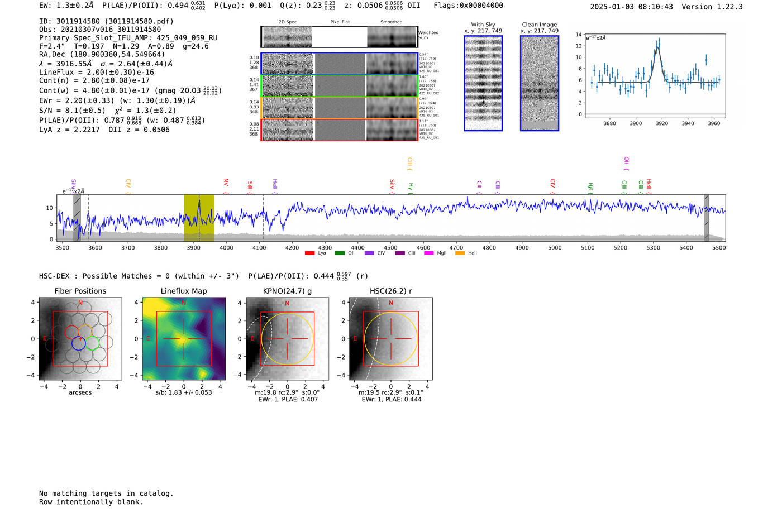The image size is (782, 532).
Task: Click the S/N = 8.1(±0.5) line
Action: tap(108, 110)
